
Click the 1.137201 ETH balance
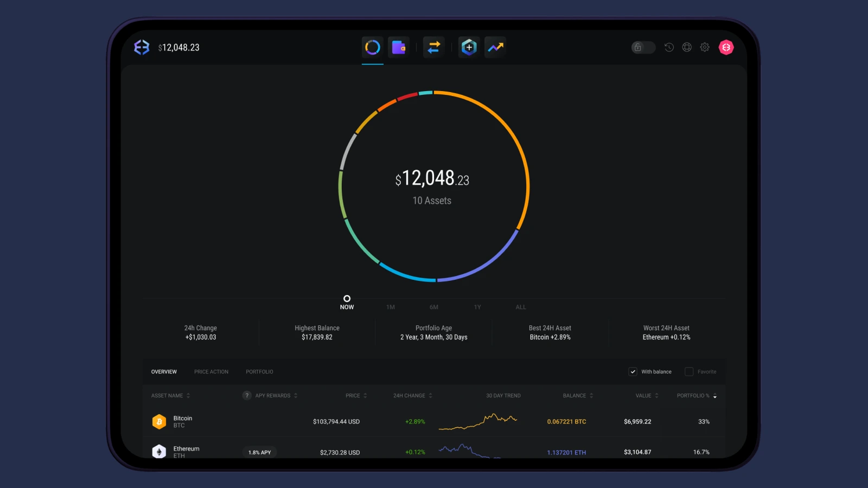[x=566, y=452]
